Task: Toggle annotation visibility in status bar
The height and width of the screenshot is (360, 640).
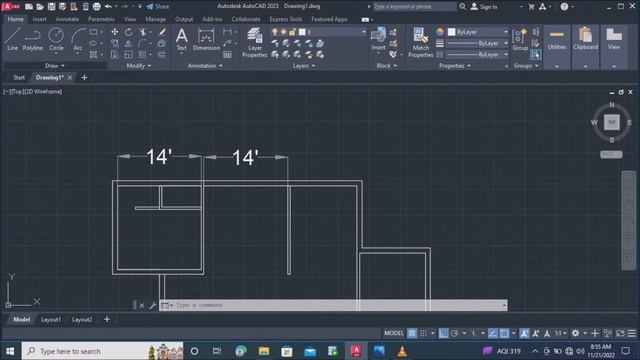Action: pos(524,333)
